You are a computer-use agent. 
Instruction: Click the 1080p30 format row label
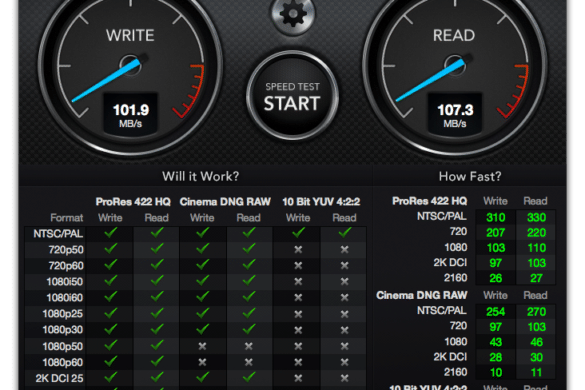point(63,330)
